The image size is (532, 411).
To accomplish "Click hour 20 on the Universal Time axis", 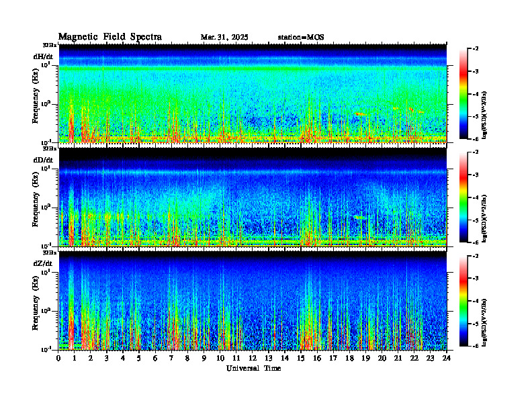I will (382, 358).
